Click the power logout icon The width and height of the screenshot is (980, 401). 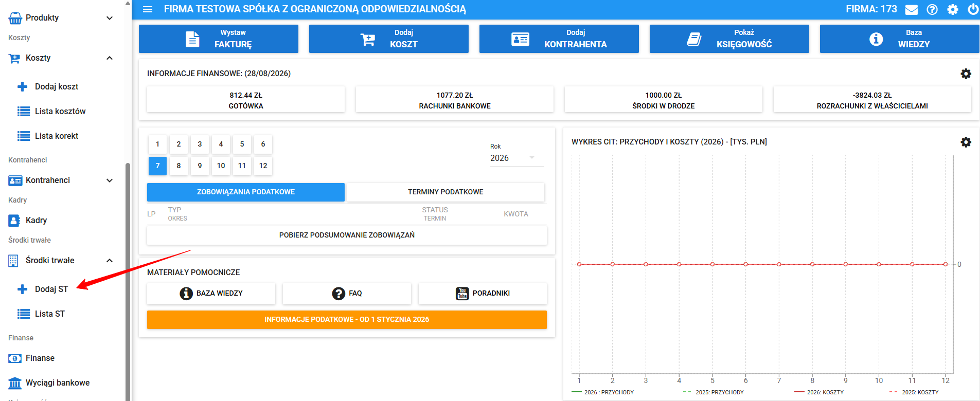coord(973,9)
